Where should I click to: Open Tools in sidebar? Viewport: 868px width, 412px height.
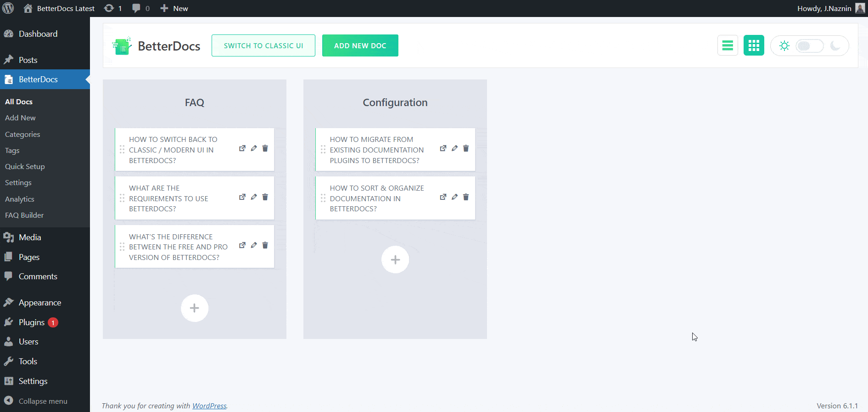[45, 361]
